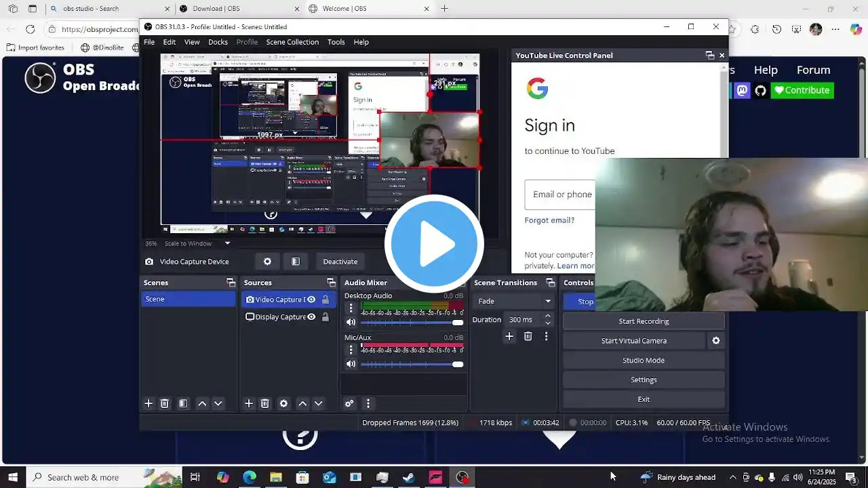
Task: Select Scene in Scenes list
Action: pos(189,299)
